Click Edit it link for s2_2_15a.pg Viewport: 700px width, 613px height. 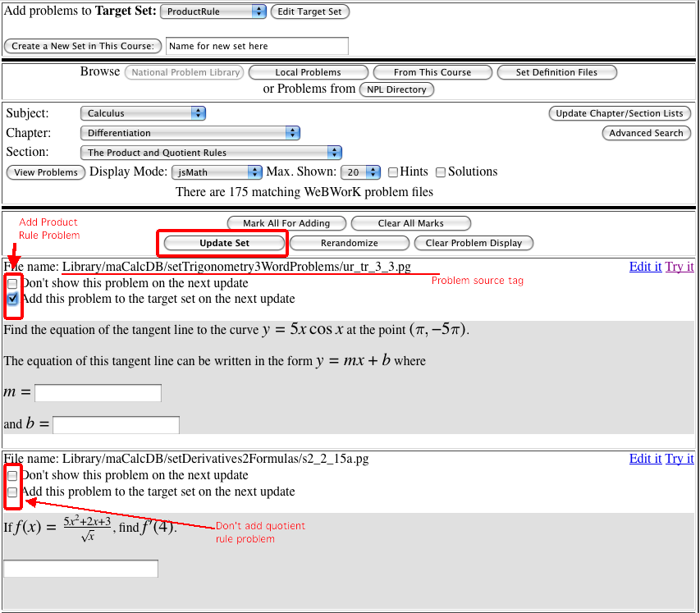[x=645, y=459]
